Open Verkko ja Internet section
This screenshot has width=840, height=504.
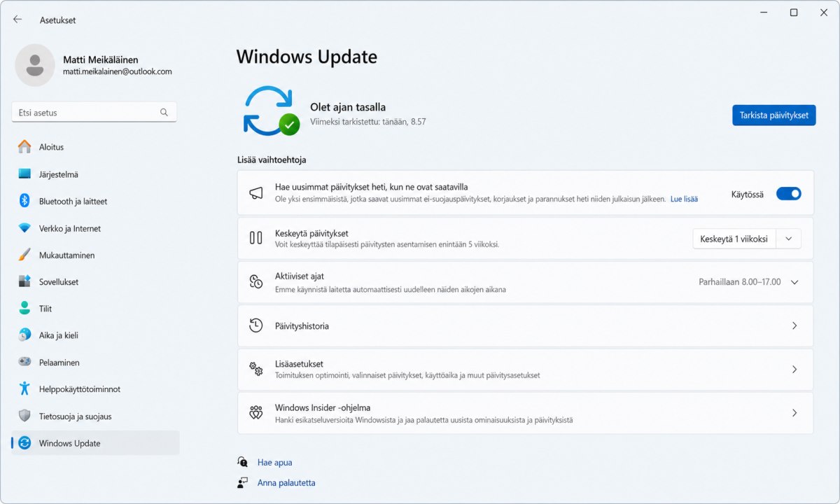(x=95, y=228)
